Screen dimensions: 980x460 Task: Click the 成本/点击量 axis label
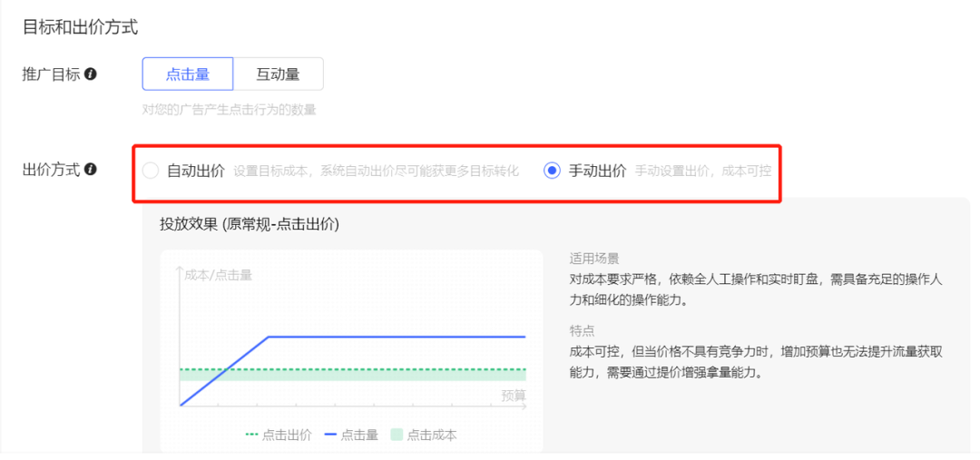(218, 275)
